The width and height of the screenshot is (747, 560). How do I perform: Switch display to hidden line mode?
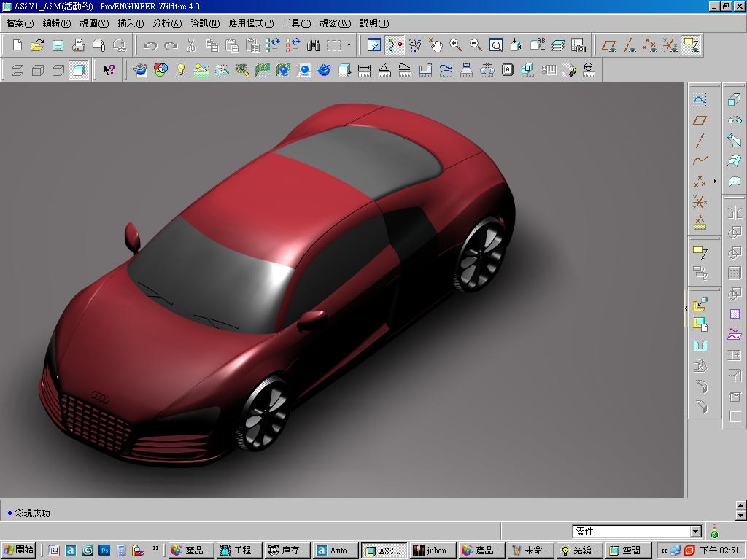click(x=38, y=70)
